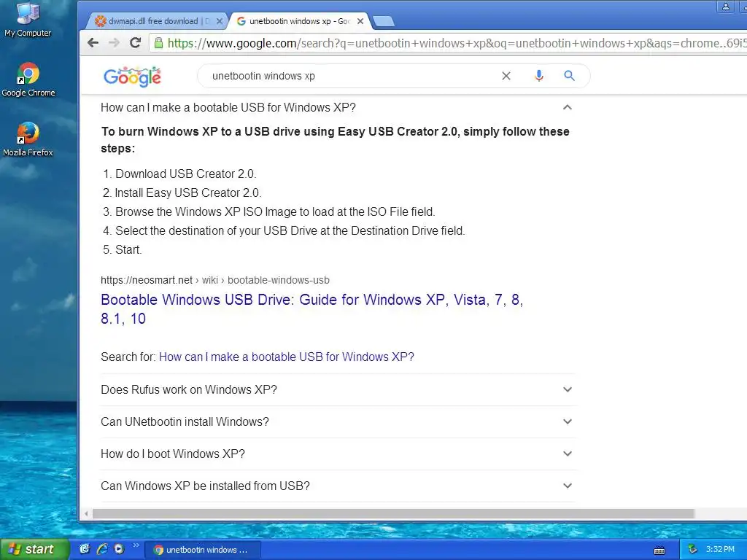Click the 3:32 PM system clock
Screen dimensions: 747x560
point(720,550)
